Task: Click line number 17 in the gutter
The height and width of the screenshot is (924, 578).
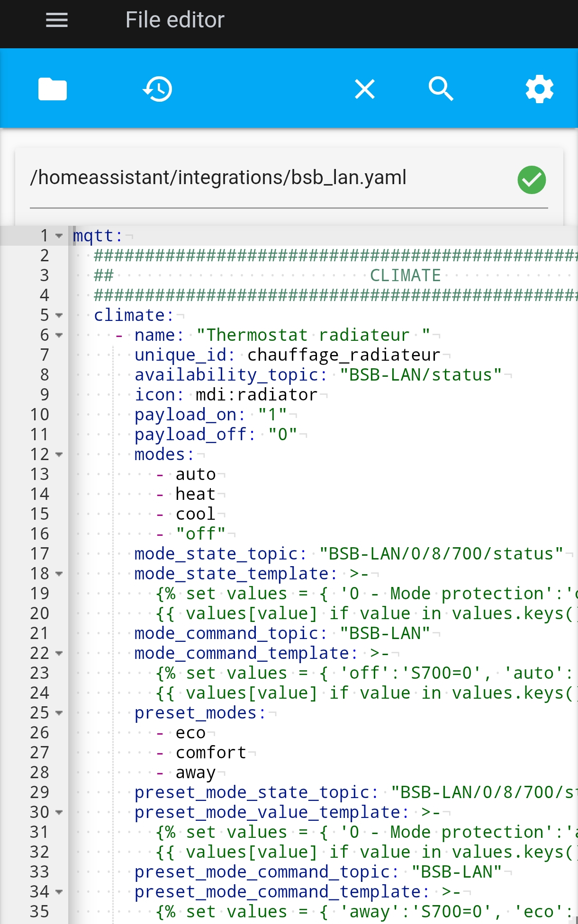Action: pyautogui.click(x=40, y=554)
